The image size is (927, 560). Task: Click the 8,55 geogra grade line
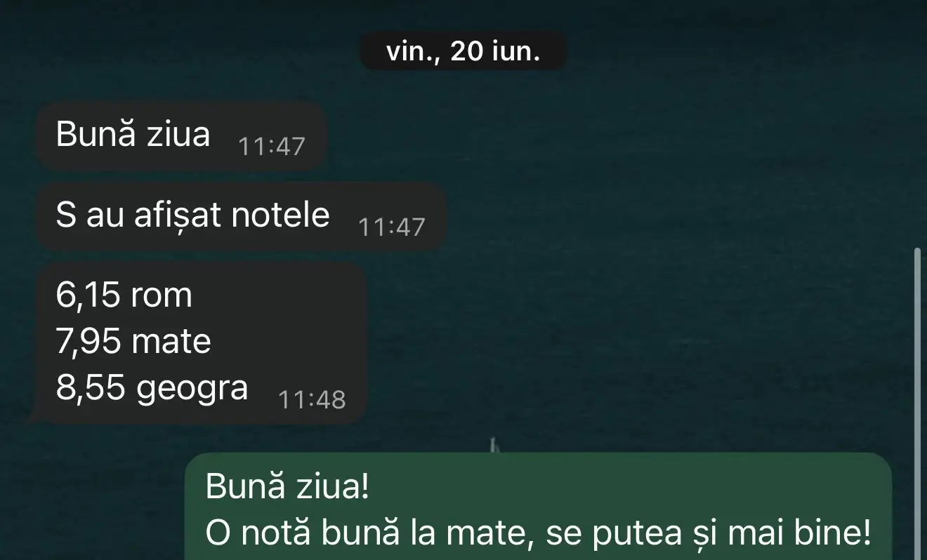coord(152,388)
